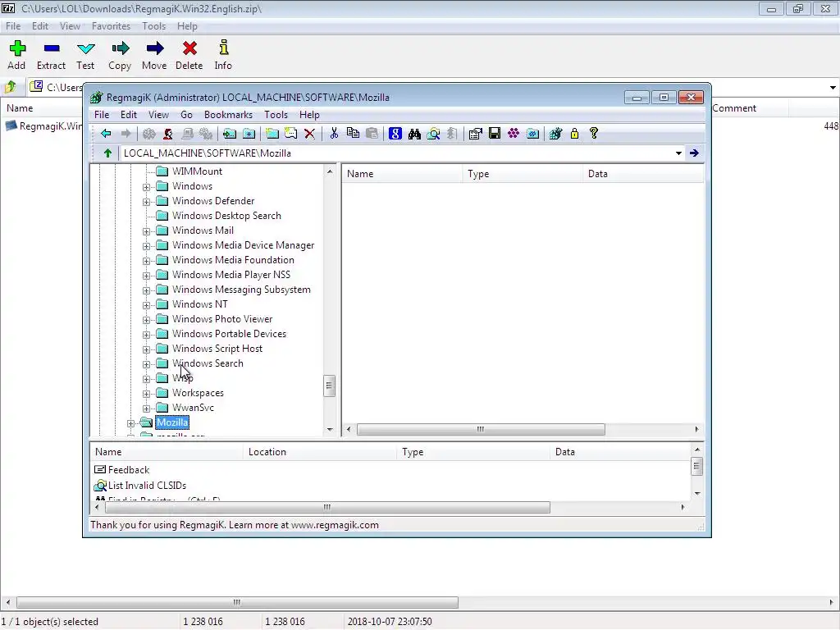Click the red-haired user icon in RegmagiK toolbar

(168, 134)
